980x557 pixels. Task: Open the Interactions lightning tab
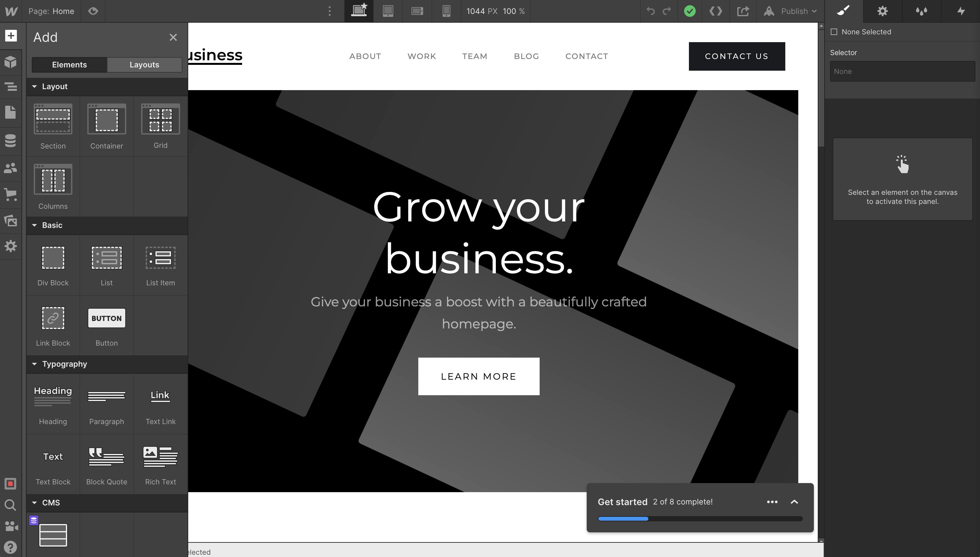[961, 11]
